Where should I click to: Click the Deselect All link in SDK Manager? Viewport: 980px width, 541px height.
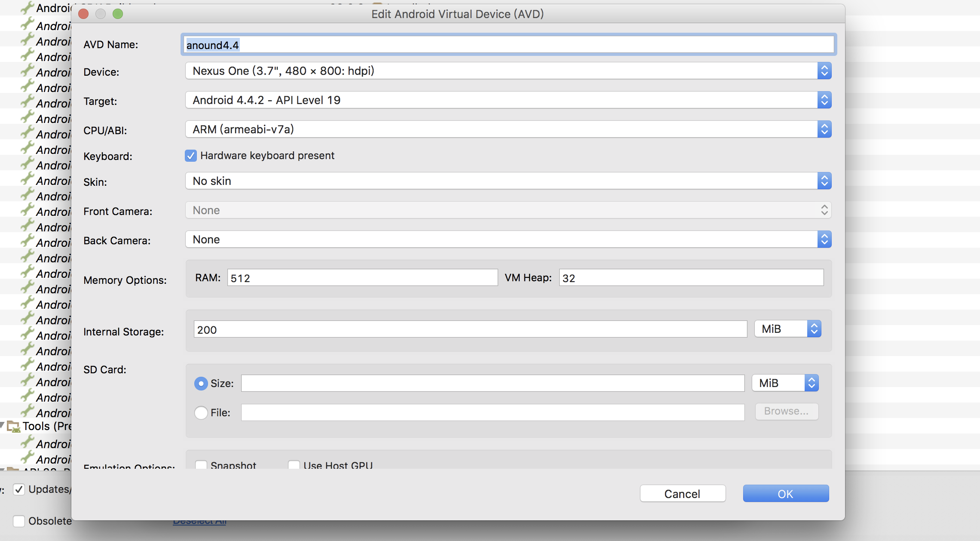click(x=199, y=522)
